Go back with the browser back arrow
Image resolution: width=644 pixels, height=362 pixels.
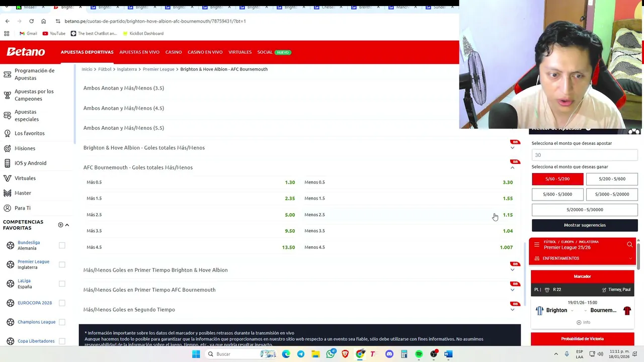[7, 21]
